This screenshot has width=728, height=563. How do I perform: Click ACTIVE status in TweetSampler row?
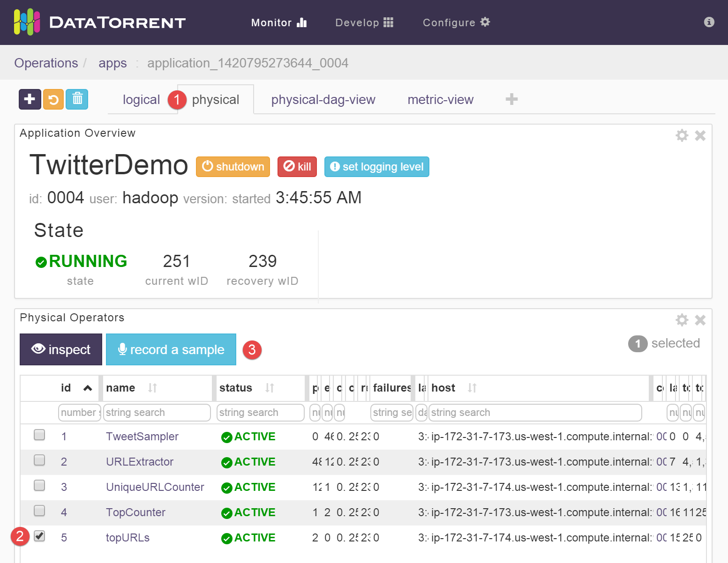click(x=248, y=437)
